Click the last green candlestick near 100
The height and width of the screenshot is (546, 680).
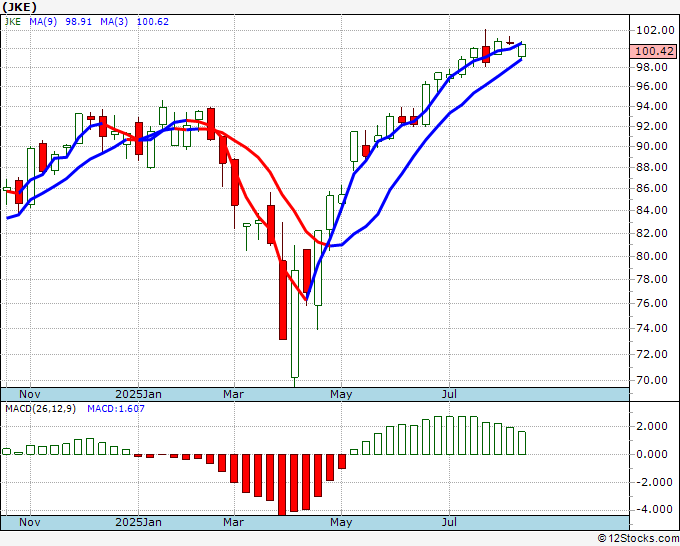(522, 50)
